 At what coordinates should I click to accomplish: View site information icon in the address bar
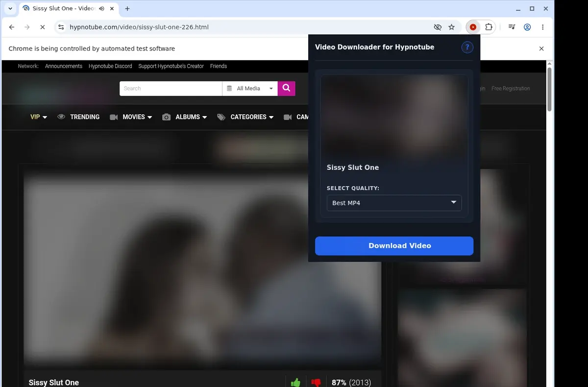(x=60, y=27)
